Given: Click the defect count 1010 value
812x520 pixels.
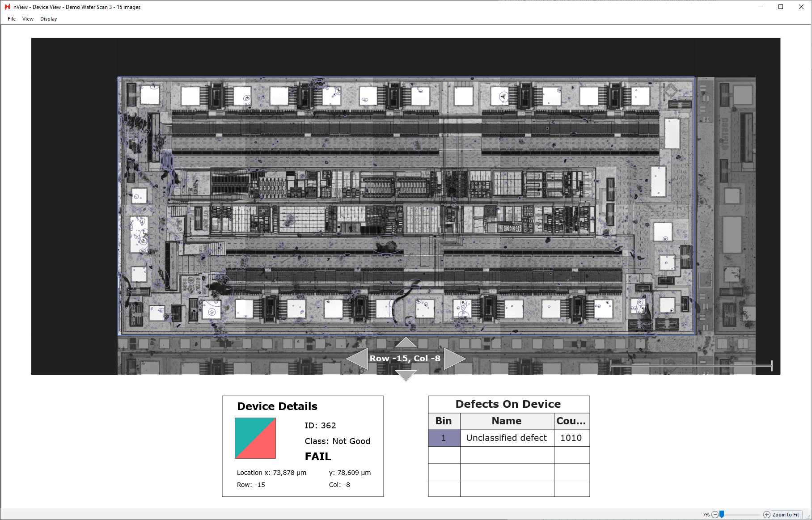Looking at the screenshot, I should tap(571, 438).
